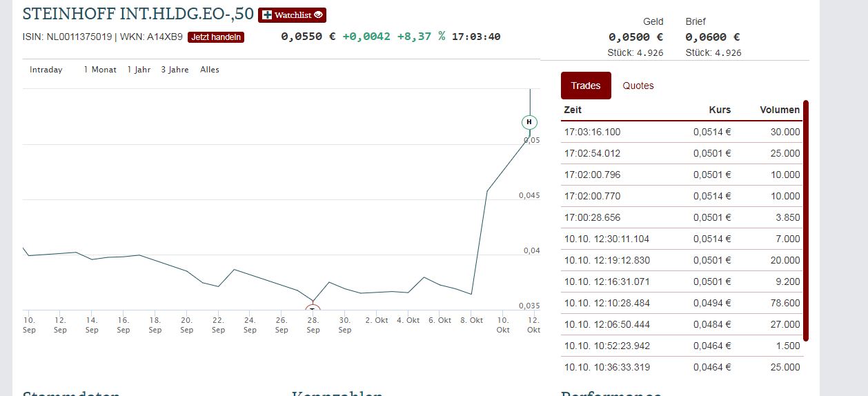Switch chart to 1 Monat
Screen dimensions: 868x396
tap(100, 70)
